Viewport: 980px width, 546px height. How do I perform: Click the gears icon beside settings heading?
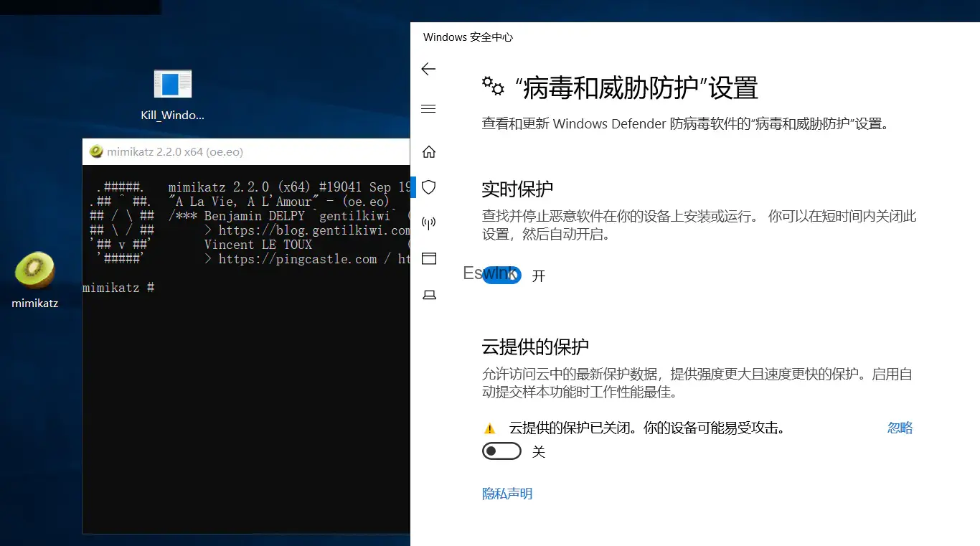click(493, 86)
